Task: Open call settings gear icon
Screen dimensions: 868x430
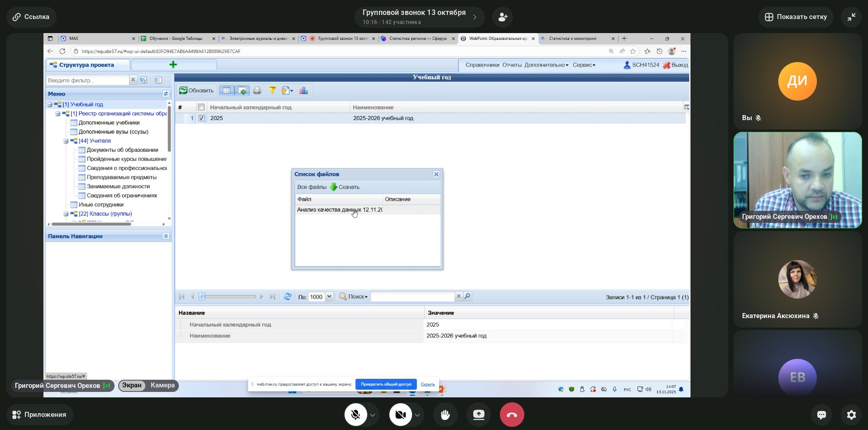Action: pos(851,415)
